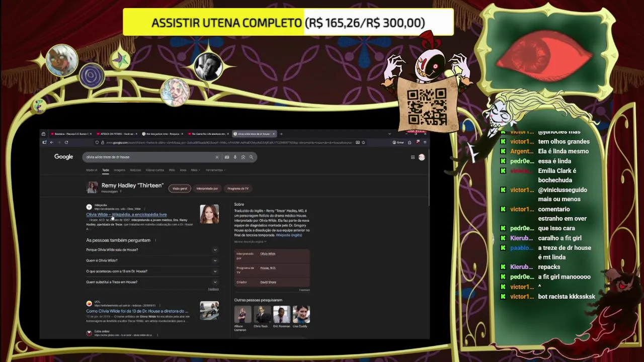Start voice search with microphone icon

click(235, 157)
